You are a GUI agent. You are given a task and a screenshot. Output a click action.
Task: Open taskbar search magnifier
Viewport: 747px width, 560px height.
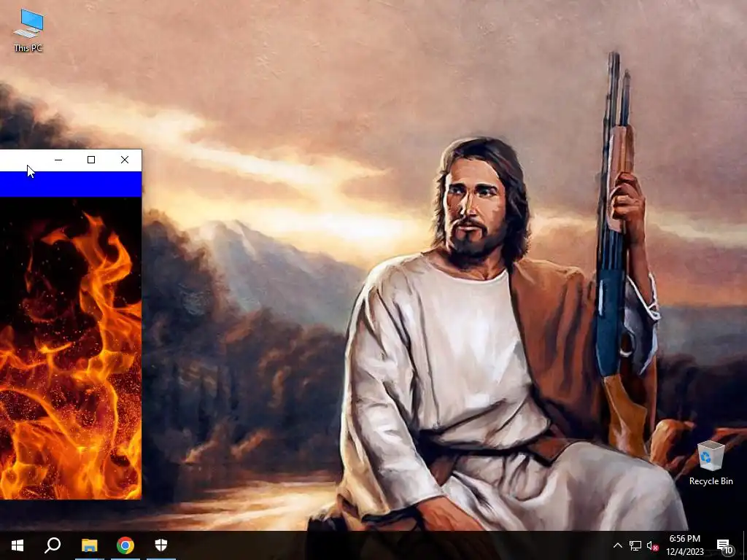pos(53,545)
